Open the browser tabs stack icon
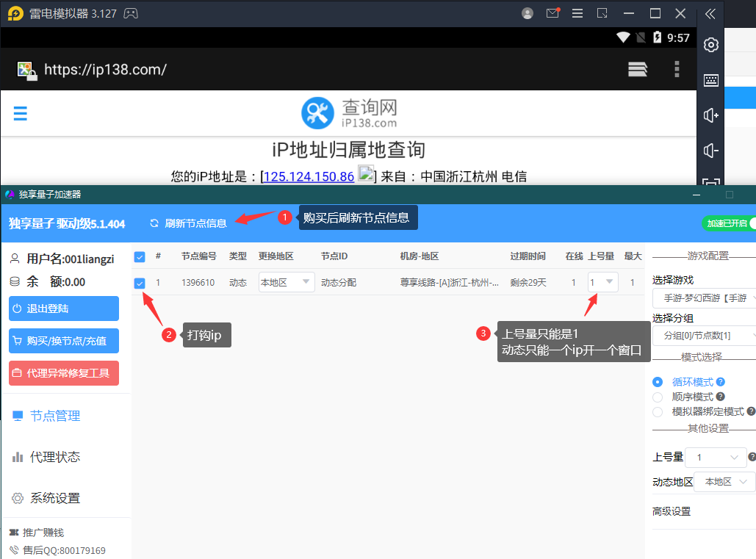 point(638,69)
